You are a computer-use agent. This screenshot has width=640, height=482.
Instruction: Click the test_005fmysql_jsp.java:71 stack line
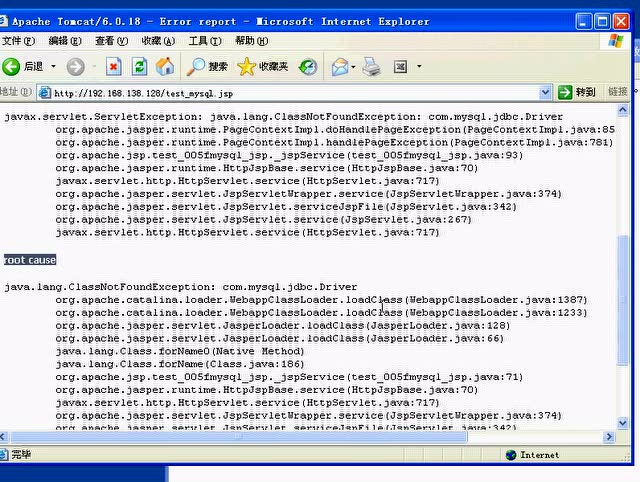(x=289, y=377)
